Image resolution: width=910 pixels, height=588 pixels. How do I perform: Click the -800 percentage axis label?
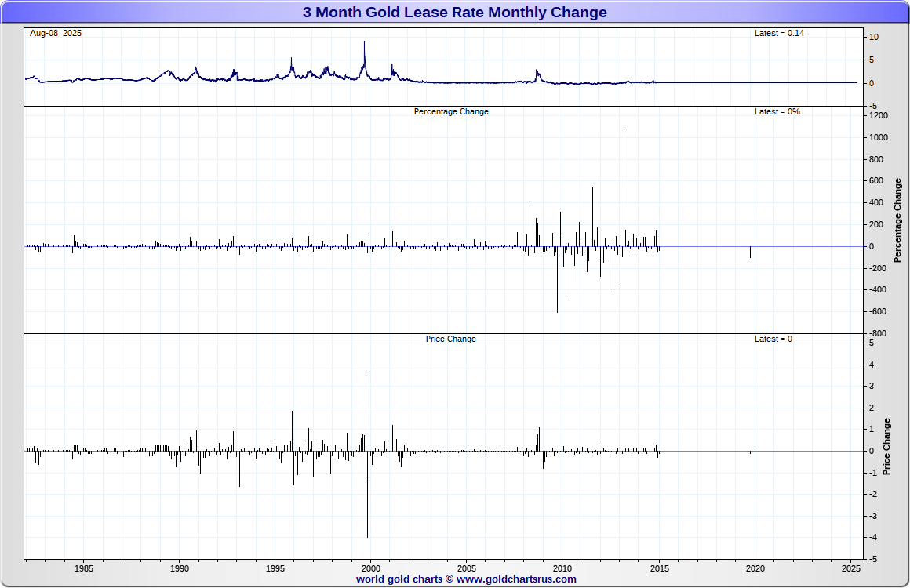(878, 334)
